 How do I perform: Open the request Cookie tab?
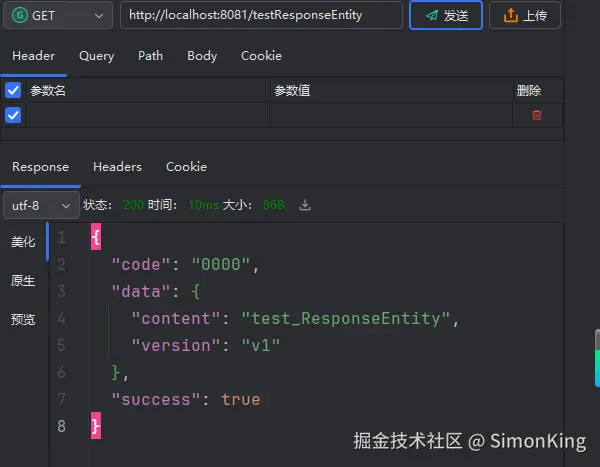click(261, 56)
